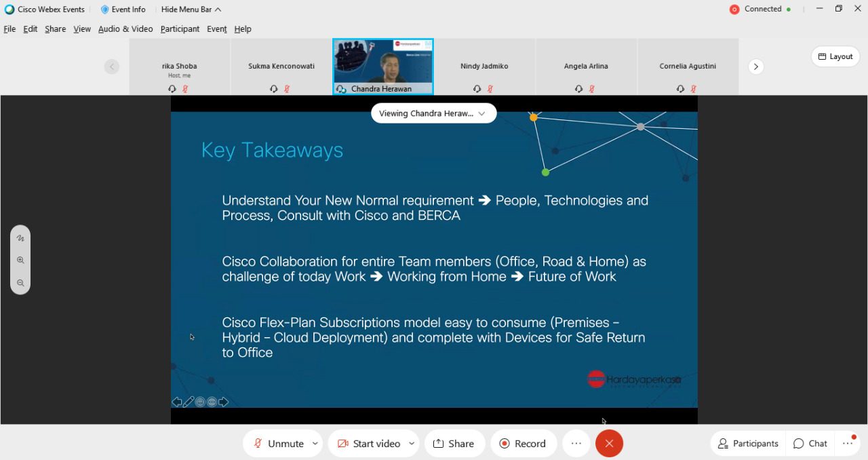Click the Event Info shield icon
Viewport: 868px width, 460px height.
[104, 9]
